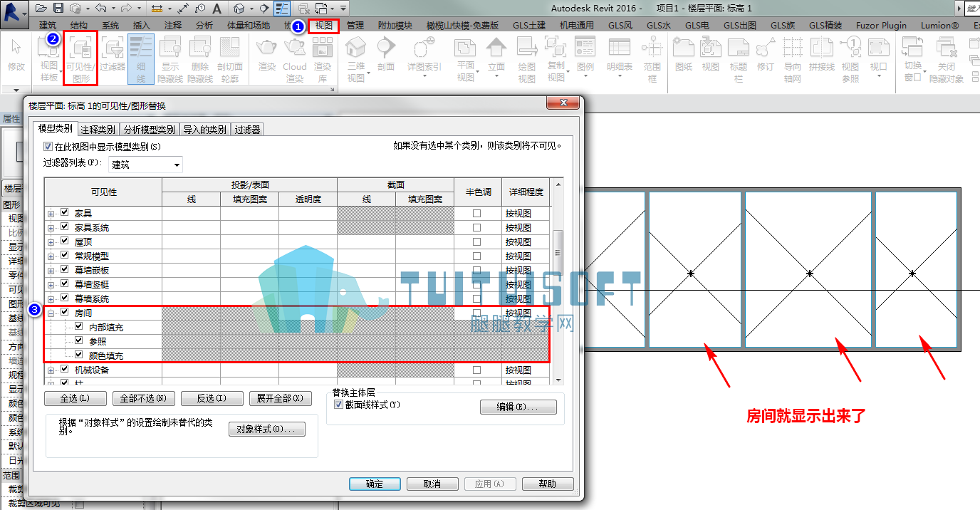Screen dimensions: 980x510
Task: Expand the 幕墙系统 category tree node
Action: tap(51, 298)
